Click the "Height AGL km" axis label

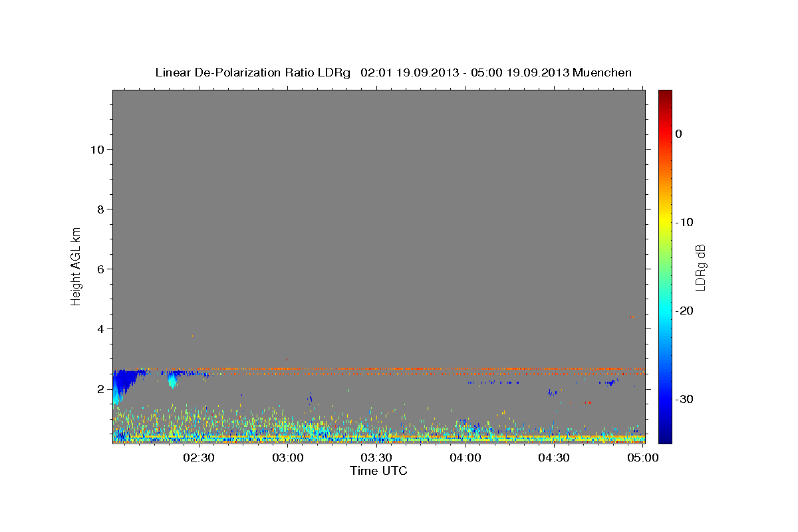[76, 266]
